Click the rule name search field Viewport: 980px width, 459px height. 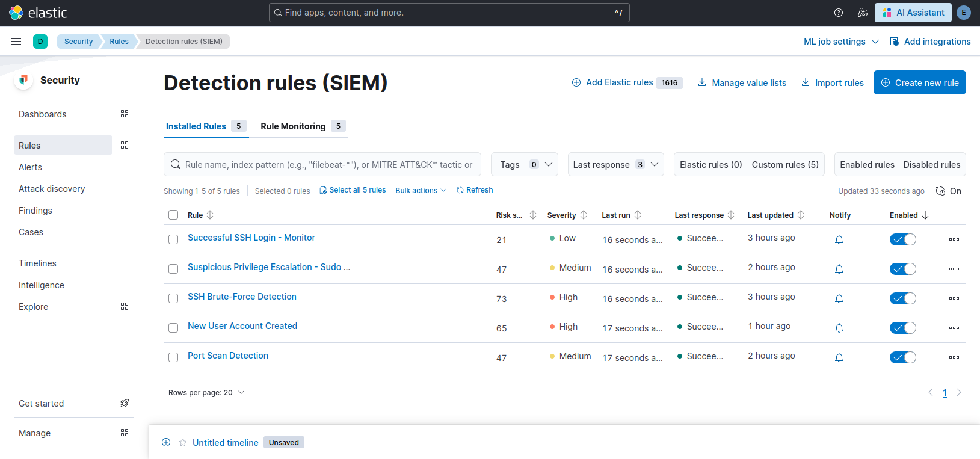(328, 164)
